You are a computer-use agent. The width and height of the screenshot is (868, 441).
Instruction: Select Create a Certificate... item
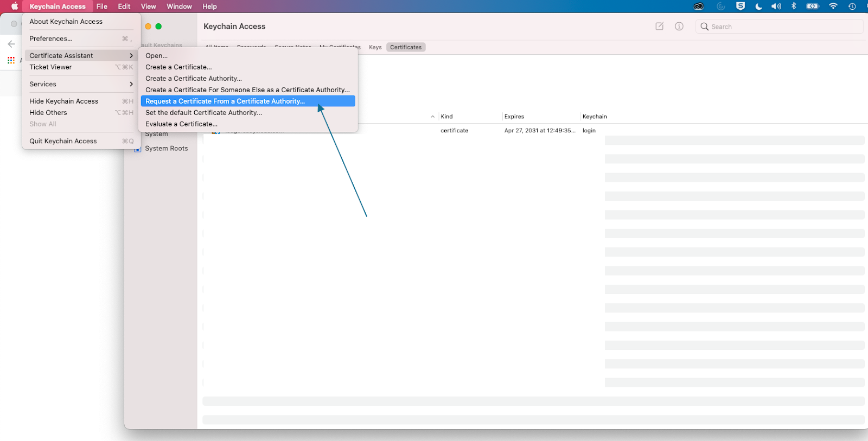(248, 67)
